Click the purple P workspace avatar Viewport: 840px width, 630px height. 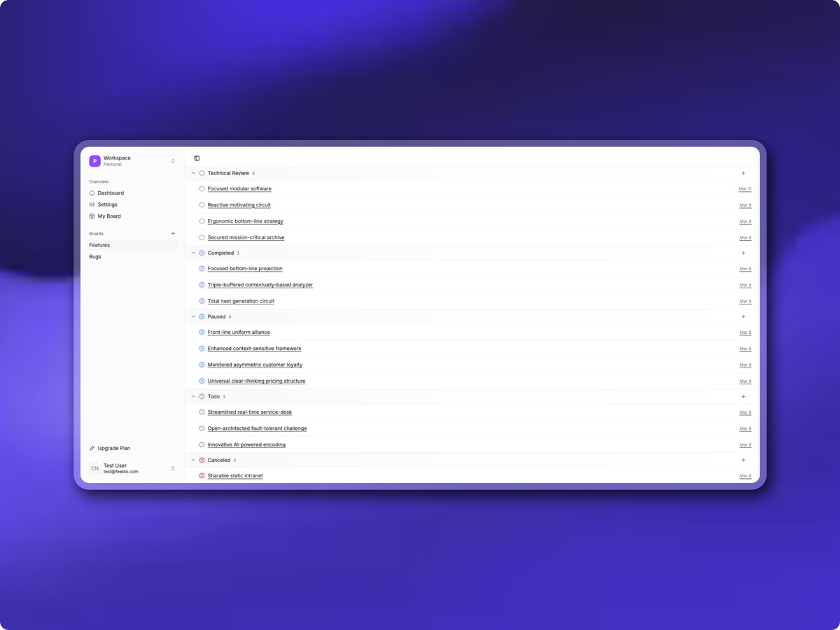click(x=94, y=161)
